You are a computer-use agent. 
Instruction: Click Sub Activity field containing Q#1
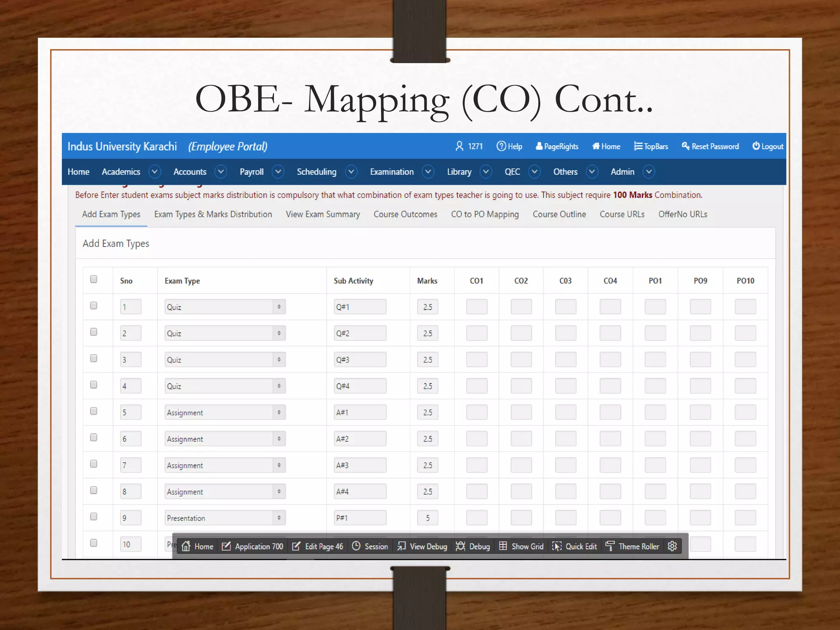point(360,307)
